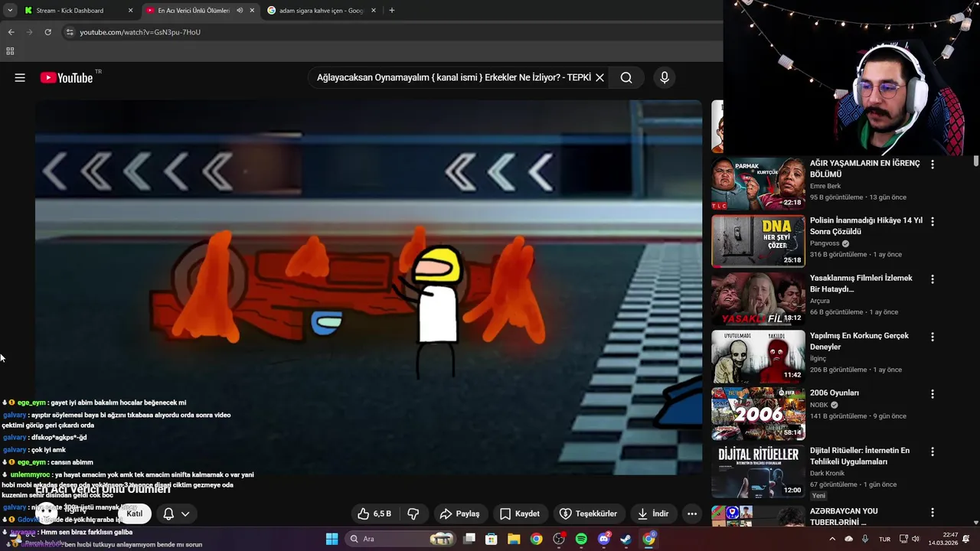The width and height of the screenshot is (980, 551).
Task: Click the video player to pause
Action: pos(368,287)
